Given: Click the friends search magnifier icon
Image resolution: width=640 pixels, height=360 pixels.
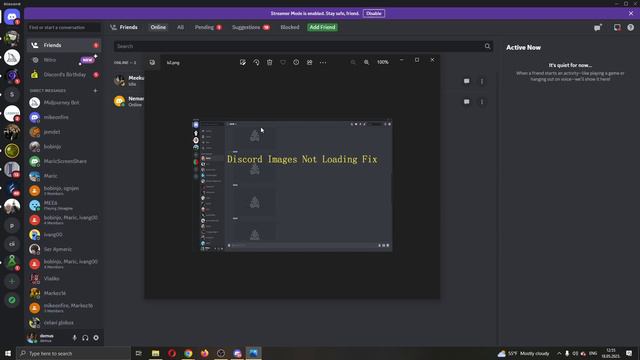Looking at the screenshot, I should (x=487, y=46).
